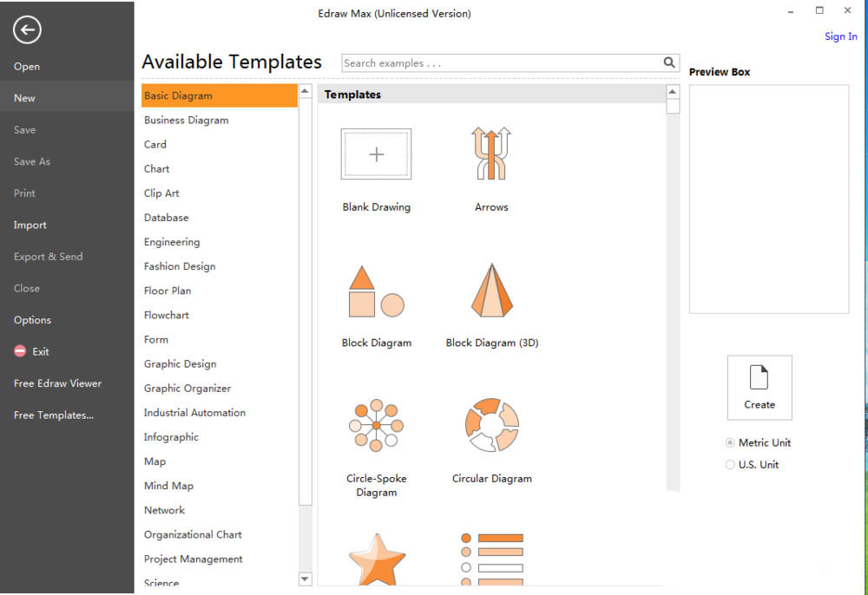This screenshot has height=595, width=868.
Task: Click the Circular Diagram label
Action: pos(491,478)
